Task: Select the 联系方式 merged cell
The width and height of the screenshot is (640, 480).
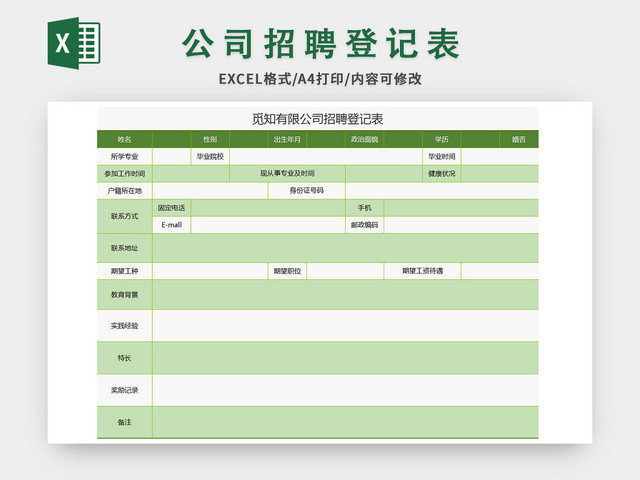Action: pos(124,216)
